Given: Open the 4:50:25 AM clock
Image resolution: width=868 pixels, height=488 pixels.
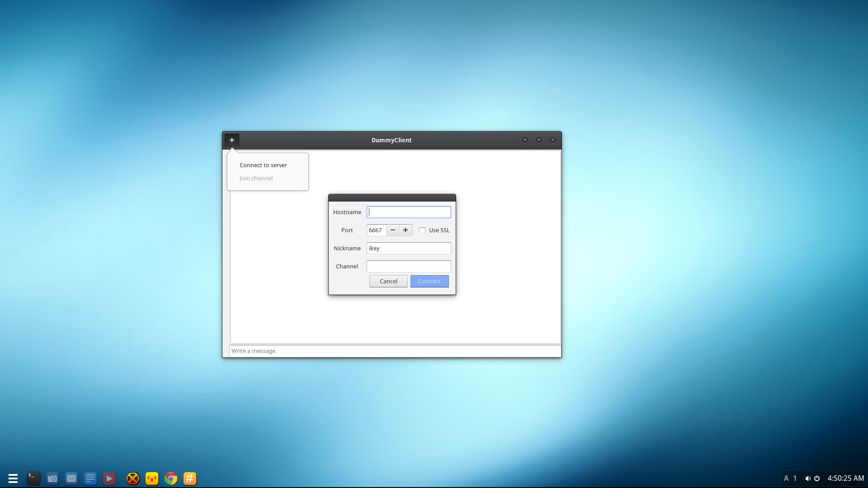Looking at the screenshot, I should (846, 478).
